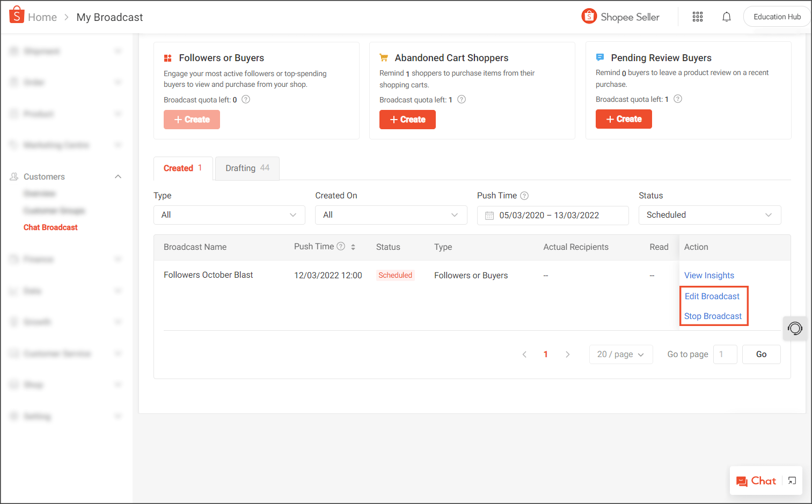Open the Created On filter dropdown

pyautogui.click(x=391, y=214)
